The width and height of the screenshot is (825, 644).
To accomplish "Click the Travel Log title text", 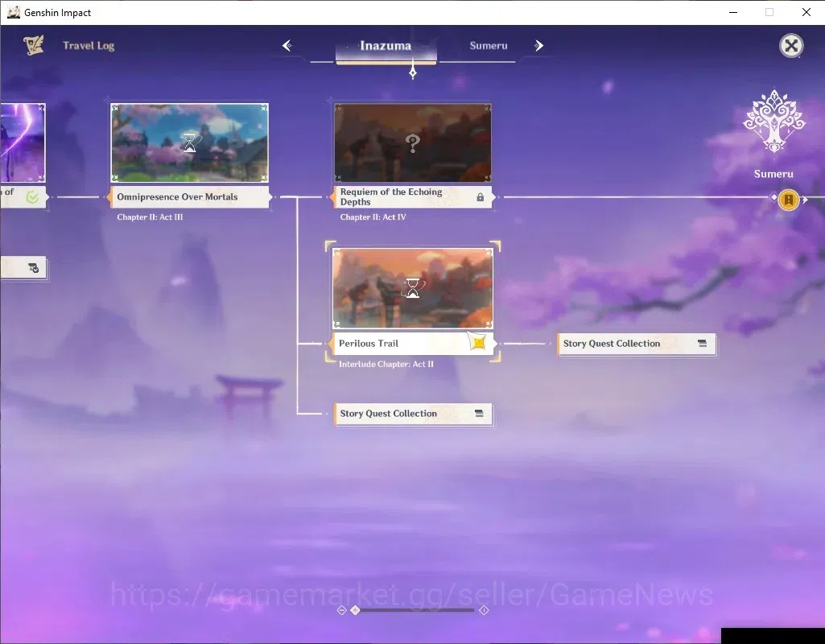I will [89, 46].
